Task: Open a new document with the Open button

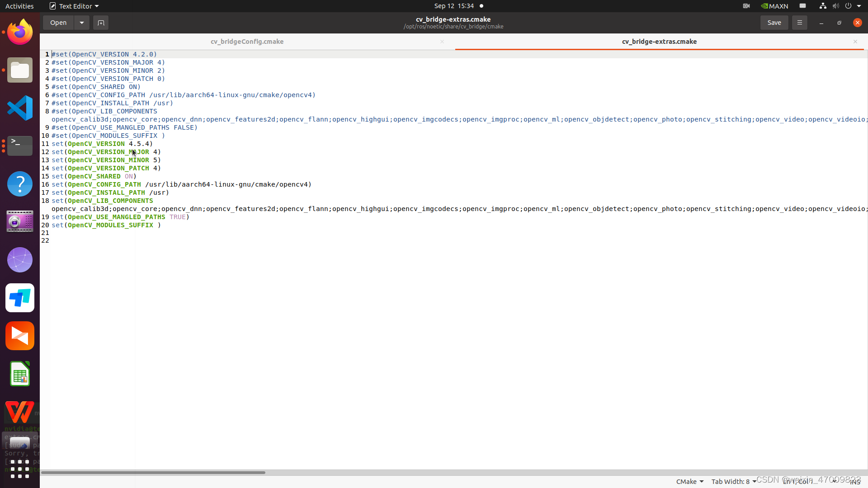Action: (57, 23)
